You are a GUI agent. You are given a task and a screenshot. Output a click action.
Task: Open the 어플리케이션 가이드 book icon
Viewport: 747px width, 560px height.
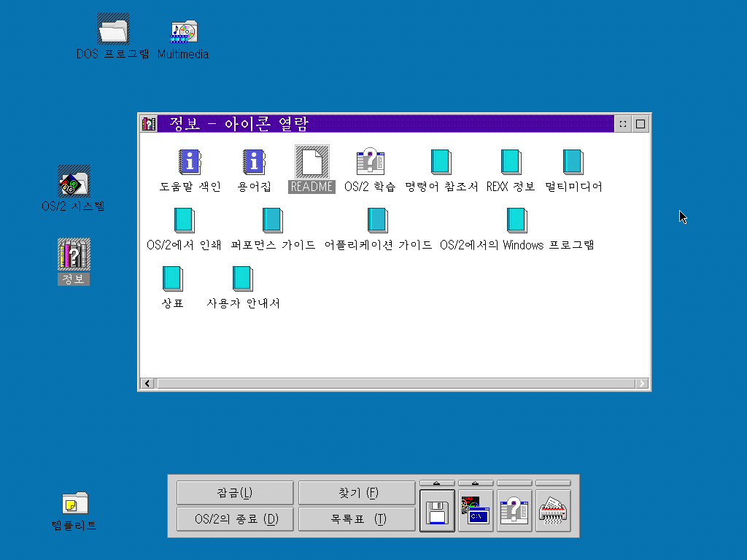coord(378,220)
